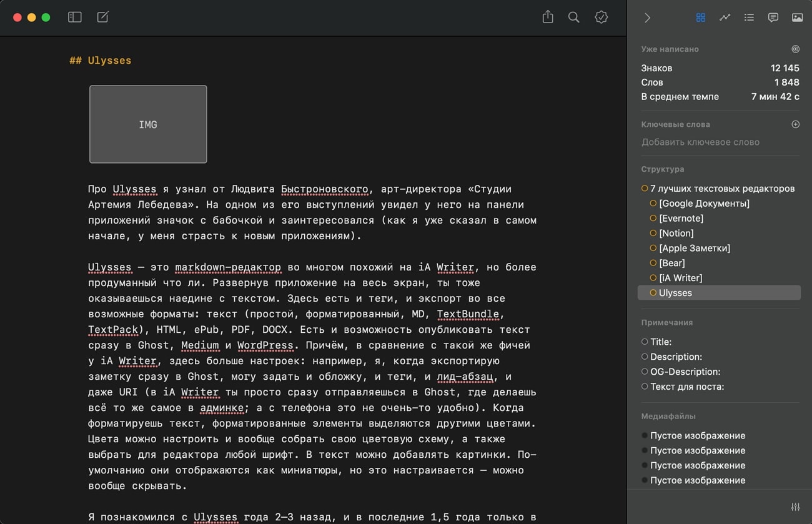Switch to the outline list tab
812x524 pixels.
(x=749, y=17)
